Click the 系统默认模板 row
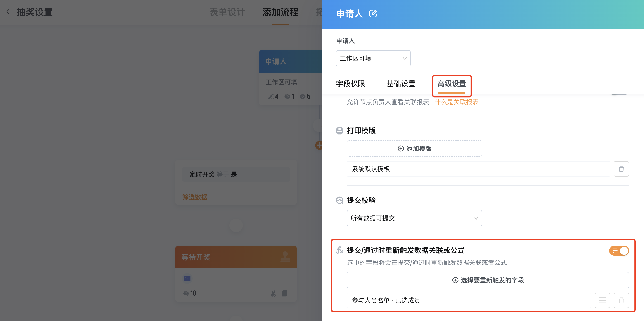The height and width of the screenshot is (321, 644). pos(478,169)
